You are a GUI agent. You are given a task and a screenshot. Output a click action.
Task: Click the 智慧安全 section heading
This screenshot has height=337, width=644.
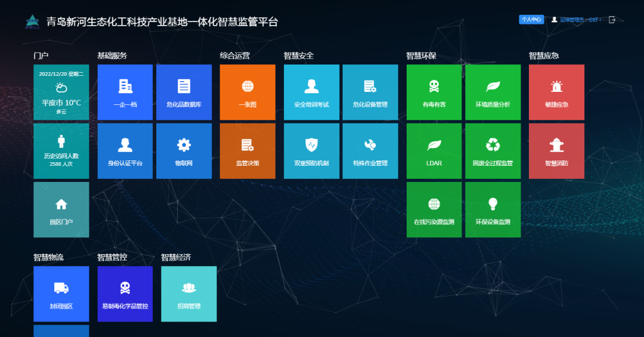pos(299,55)
